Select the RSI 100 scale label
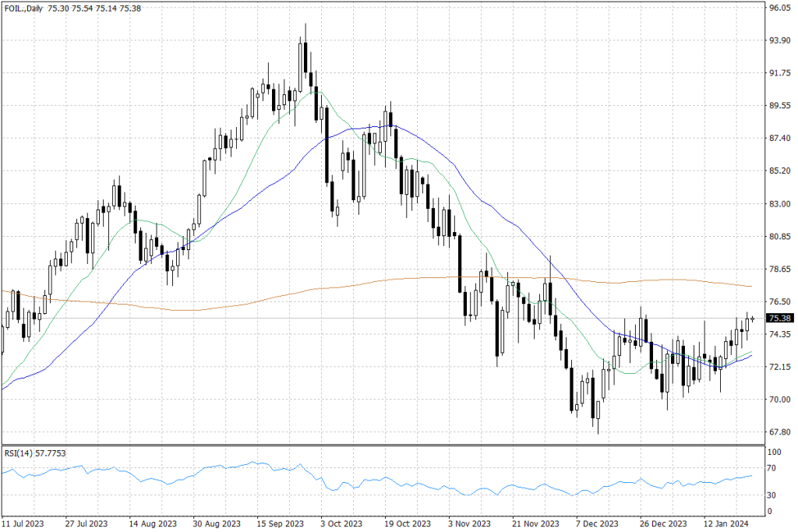 pyautogui.click(x=776, y=452)
